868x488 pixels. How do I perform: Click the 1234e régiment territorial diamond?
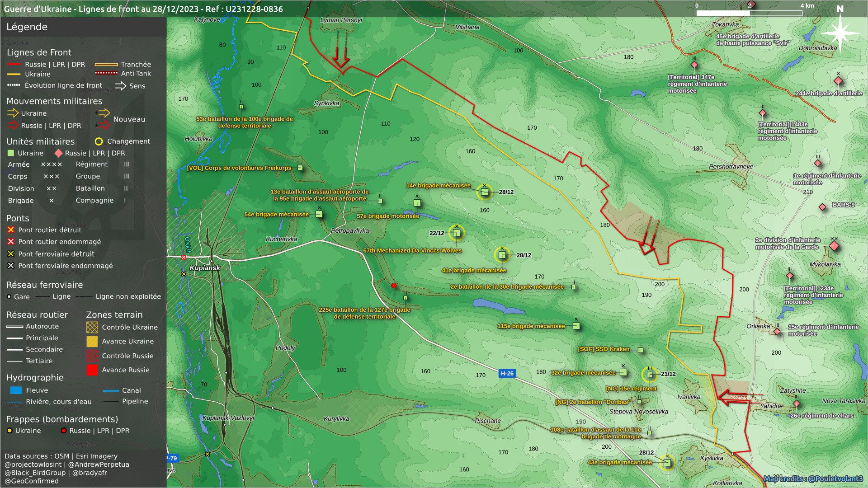coord(789,276)
